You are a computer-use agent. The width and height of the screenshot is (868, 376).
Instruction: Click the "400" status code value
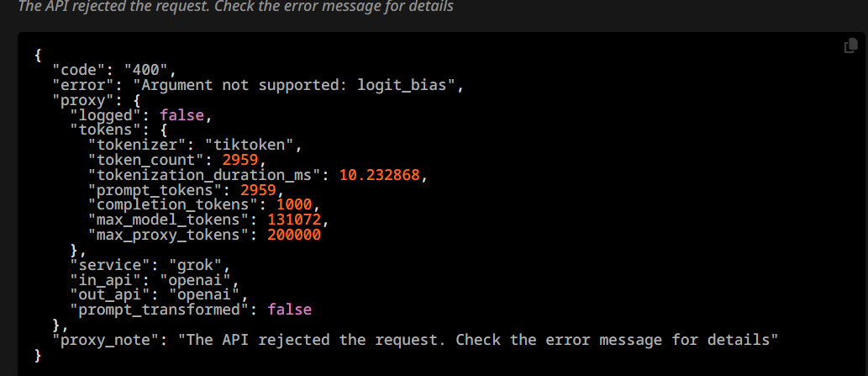(x=145, y=71)
